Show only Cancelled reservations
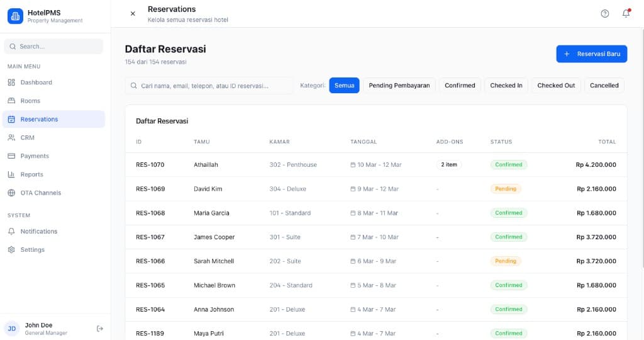Image resolution: width=644 pixels, height=340 pixels. [x=604, y=86]
